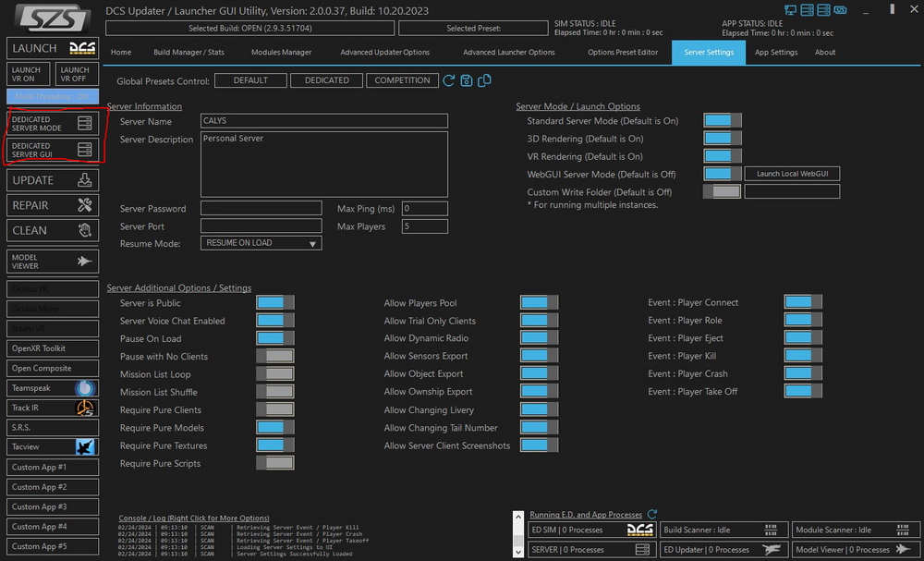Start Dedicated Server Mode
This screenshot has width=924, height=561.
[x=53, y=124]
